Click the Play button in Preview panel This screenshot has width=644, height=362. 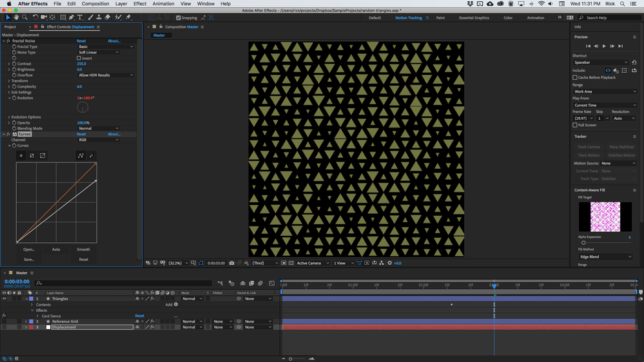coord(604,46)
